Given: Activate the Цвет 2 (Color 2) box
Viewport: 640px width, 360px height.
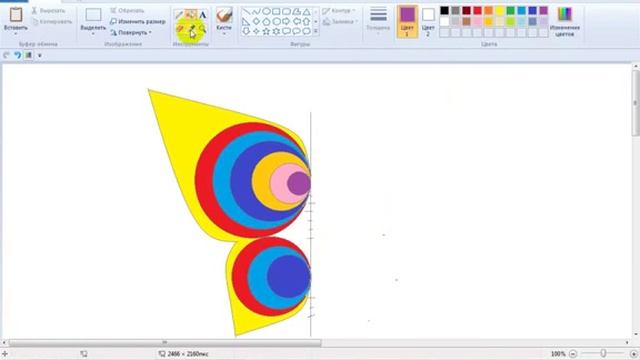Looking at the screenshot, I should pyautogui.click(x=428, y=22).
